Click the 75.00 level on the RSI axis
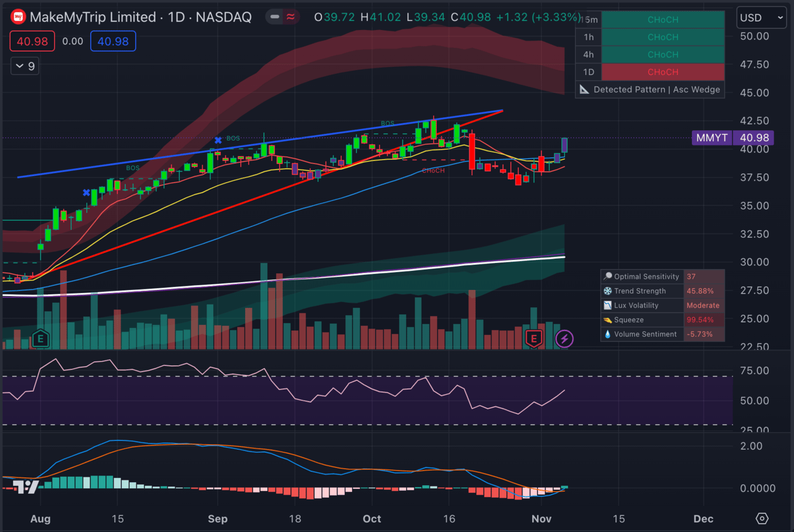The height and width of the screenshot is (532, 794). (x=753, y=370)
